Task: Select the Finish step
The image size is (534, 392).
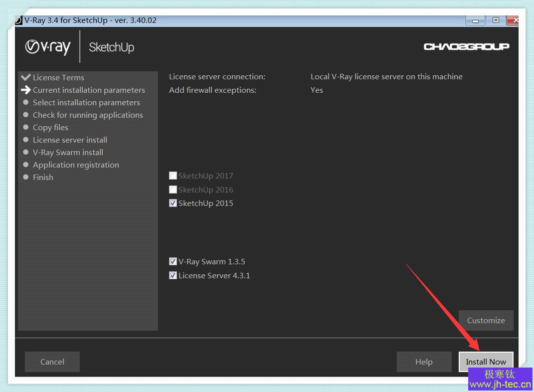Action: click(x=43, y=178)
